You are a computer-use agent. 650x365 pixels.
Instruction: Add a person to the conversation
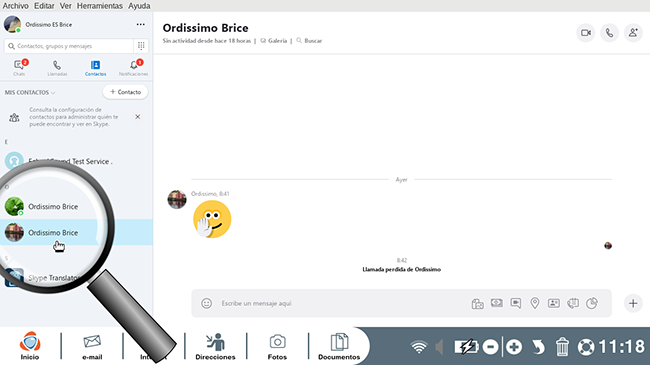tap(633, 33)
